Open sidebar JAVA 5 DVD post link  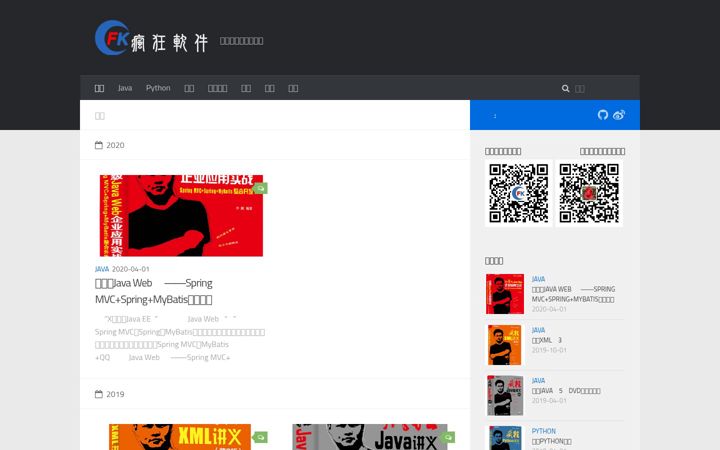566,391
